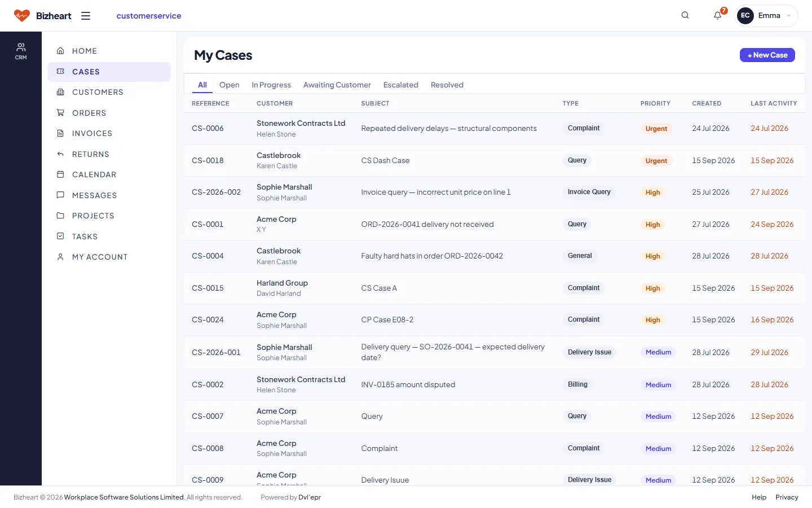Open case reference CS-0006

point(208,128)
